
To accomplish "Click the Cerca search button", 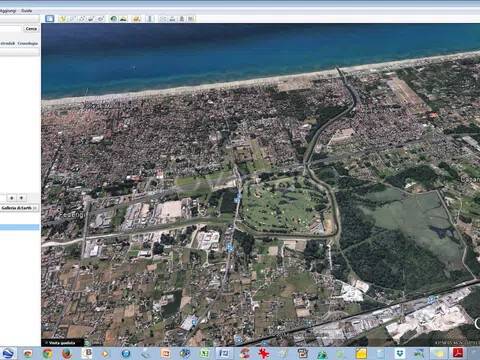I will 31,29.
